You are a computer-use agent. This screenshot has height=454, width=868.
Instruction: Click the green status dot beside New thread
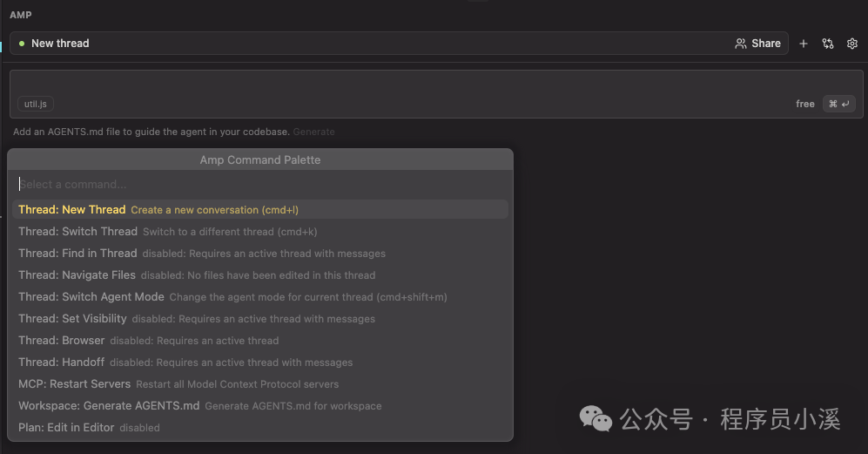[22, 44]
